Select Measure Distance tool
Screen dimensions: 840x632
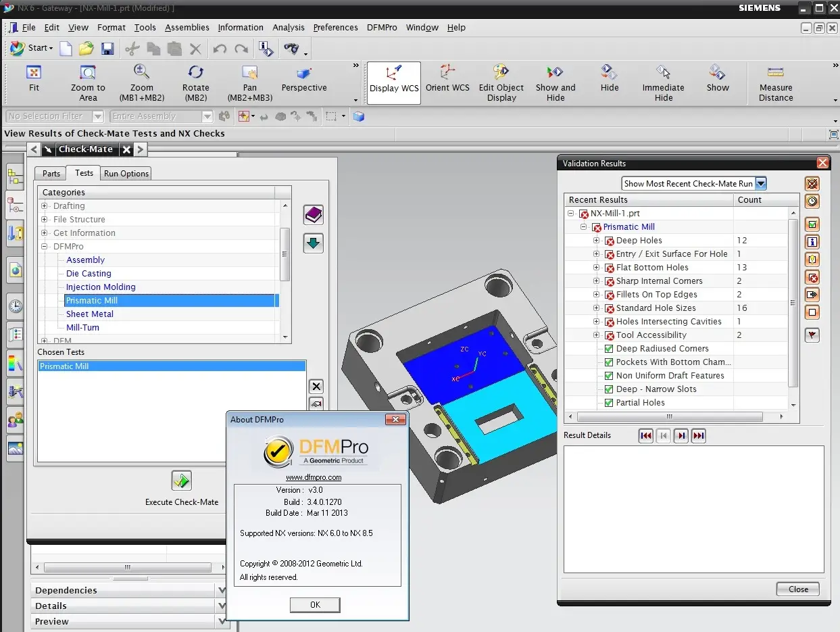coord(776,83)
